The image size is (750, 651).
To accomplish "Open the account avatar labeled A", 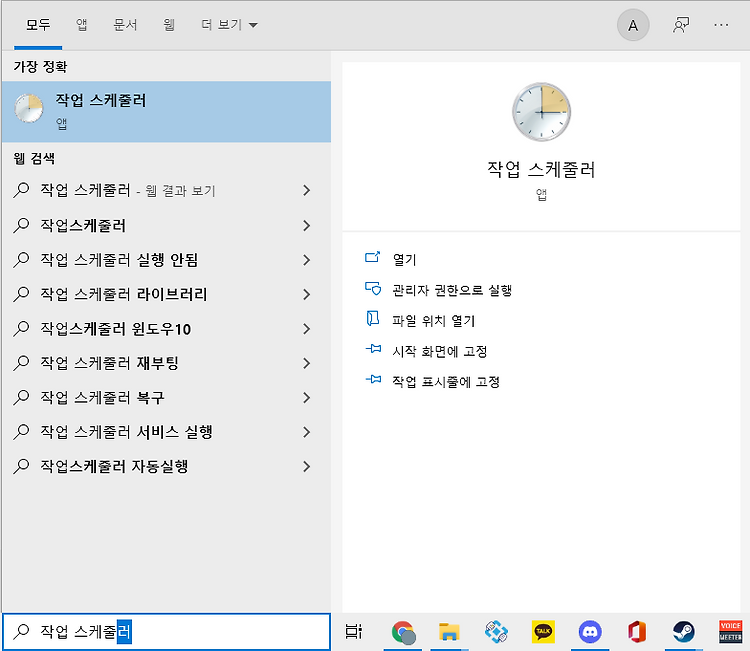I will click(x=633, y=25).
